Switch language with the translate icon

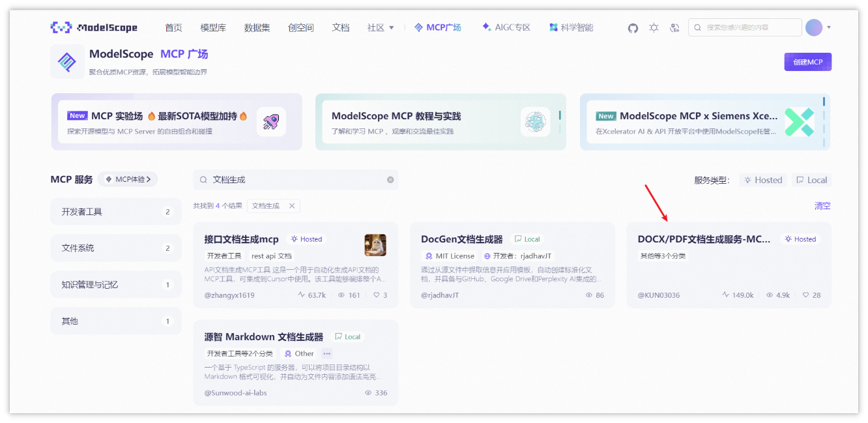(674, 28)
